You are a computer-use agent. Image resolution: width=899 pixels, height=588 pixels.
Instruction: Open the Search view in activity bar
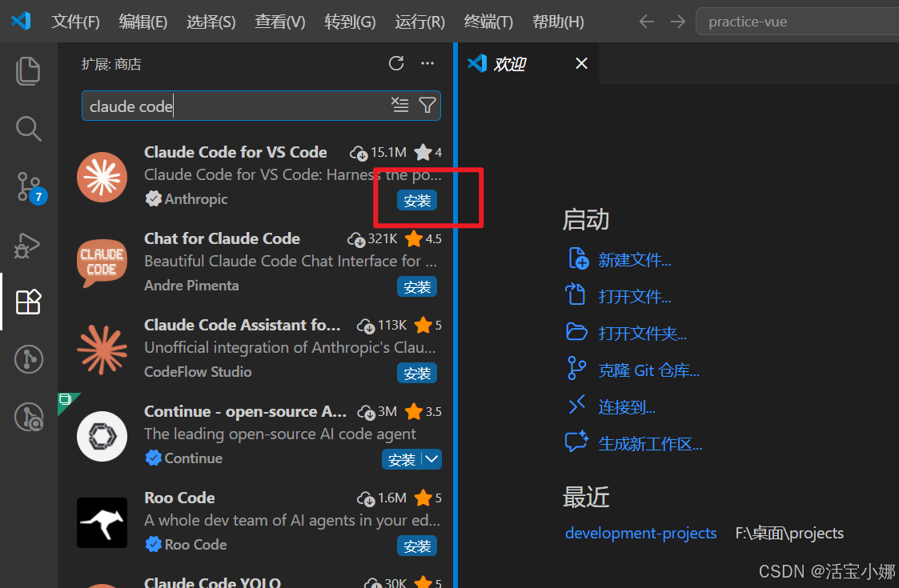(28, 128)
